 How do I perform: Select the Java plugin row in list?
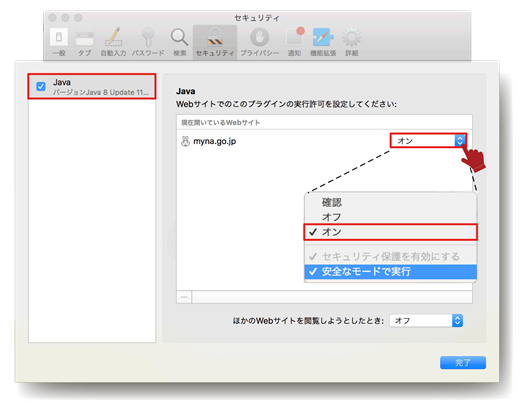pyautogui.click(x=92, y=86)
